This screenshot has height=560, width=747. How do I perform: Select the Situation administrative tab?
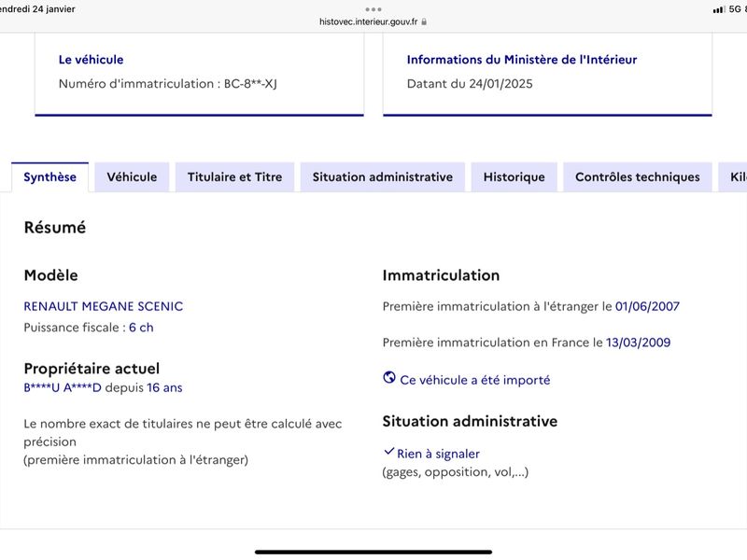[383, 177]
